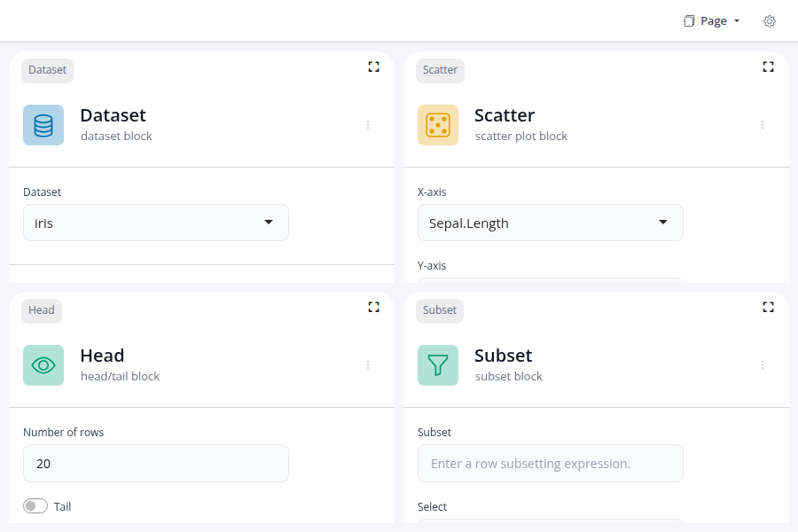
Task: Open the X-axis Sepal.Length dropdown
Action: 551,223
